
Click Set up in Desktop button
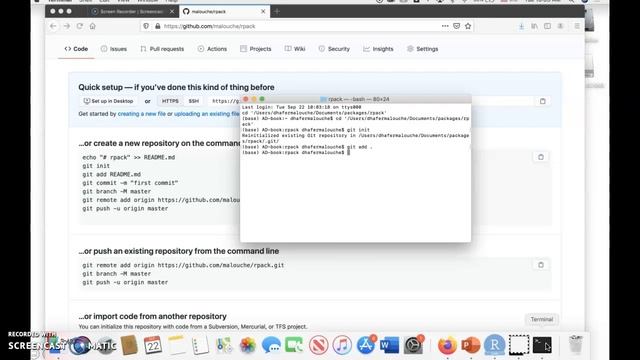pos(109,101)
